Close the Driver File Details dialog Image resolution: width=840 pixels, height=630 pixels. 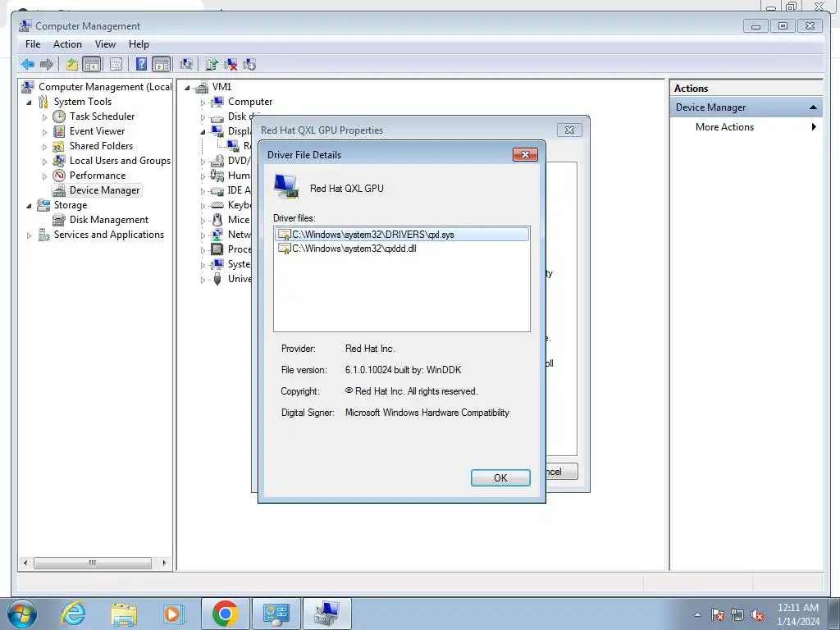(x=525, y=155)
